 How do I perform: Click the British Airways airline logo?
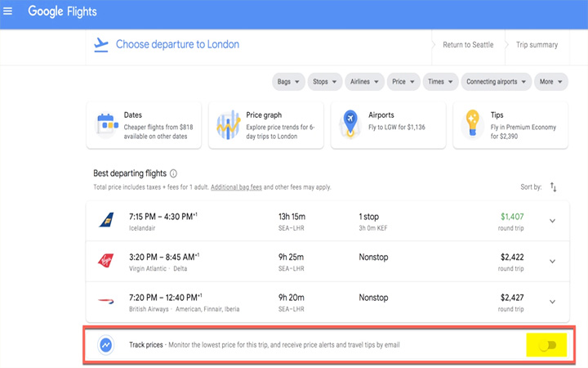[106, 301]
